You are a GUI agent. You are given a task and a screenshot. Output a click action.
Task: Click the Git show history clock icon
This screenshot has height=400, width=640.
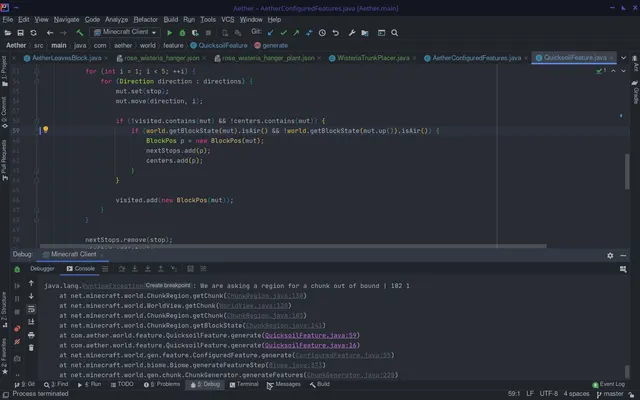322,33
